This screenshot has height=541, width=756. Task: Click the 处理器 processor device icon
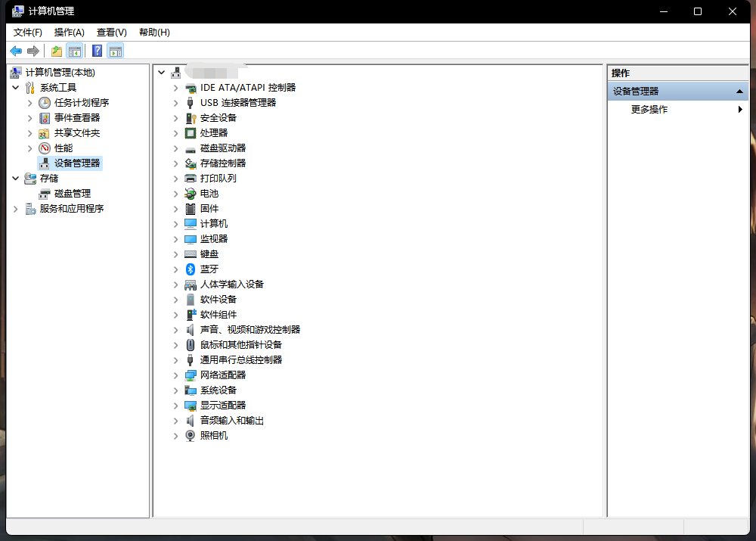tap(191, 133)
